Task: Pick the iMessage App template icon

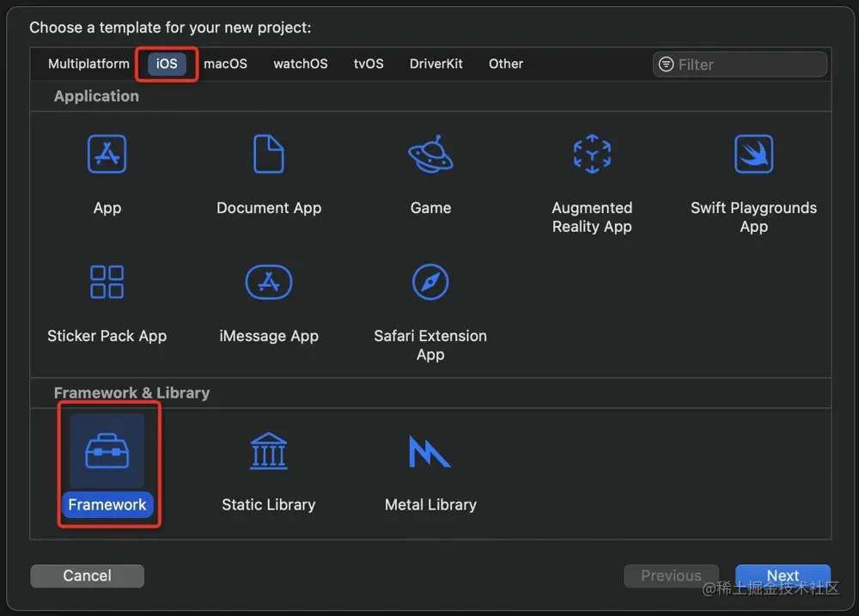Action: 268,282
